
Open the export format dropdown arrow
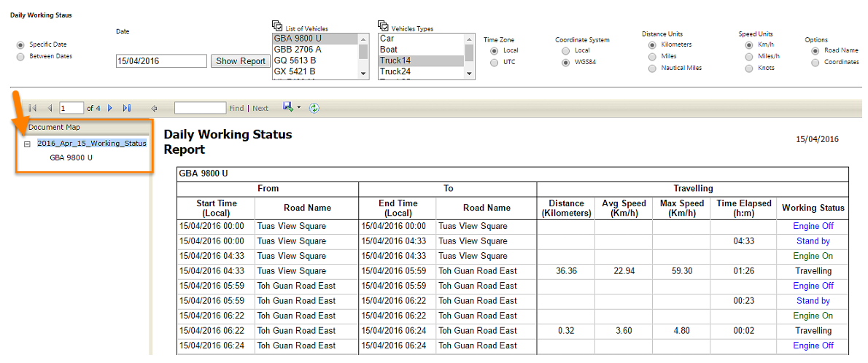[x=299, y=108]
